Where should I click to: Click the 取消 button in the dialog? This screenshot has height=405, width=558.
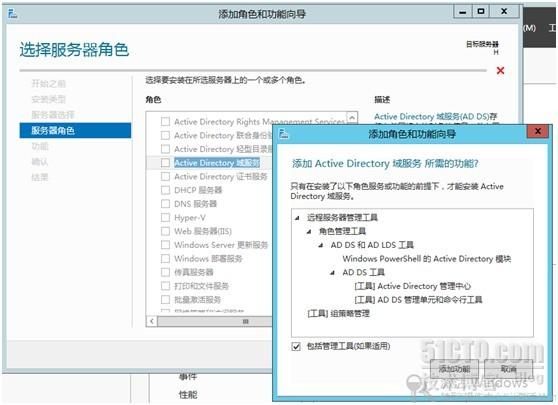coord(509,369)
